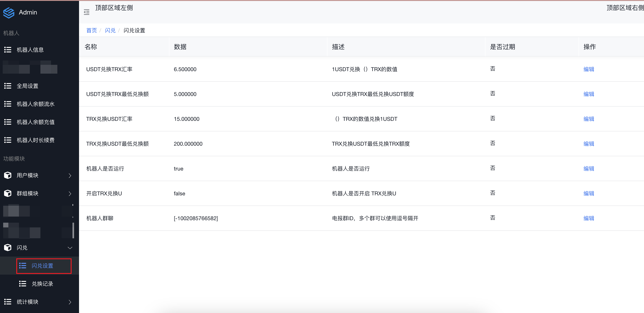Go to 首页 breadcrumb link
This screenshot has height=313, width=644.
click(x=91, y=30)
